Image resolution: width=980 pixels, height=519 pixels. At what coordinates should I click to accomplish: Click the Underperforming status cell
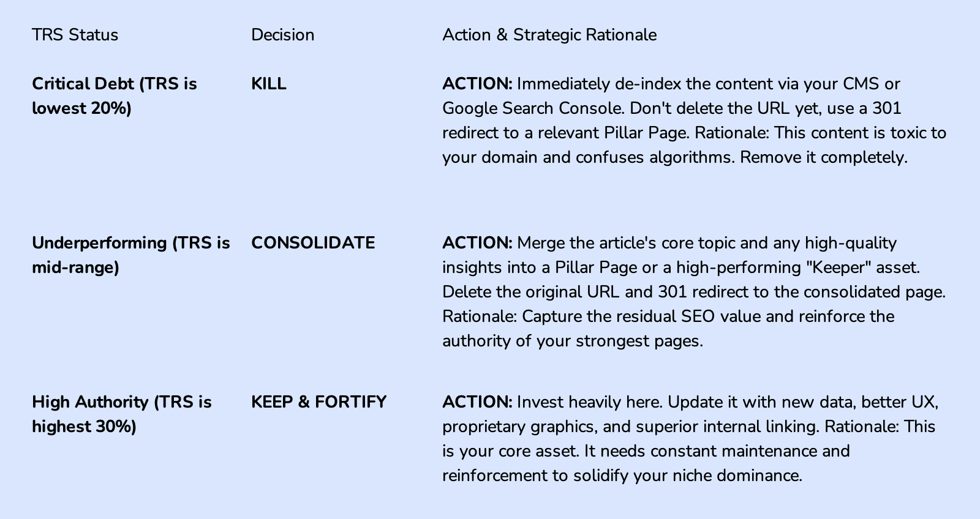131,255
